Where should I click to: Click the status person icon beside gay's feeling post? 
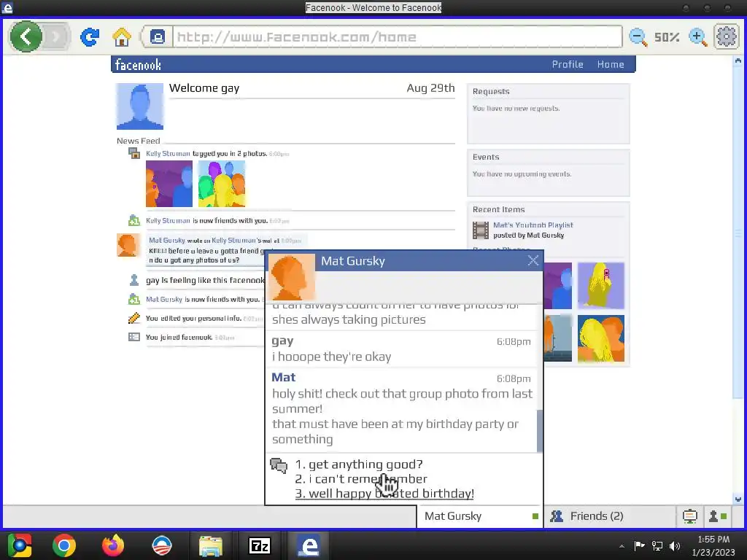(x=134, y=280)
